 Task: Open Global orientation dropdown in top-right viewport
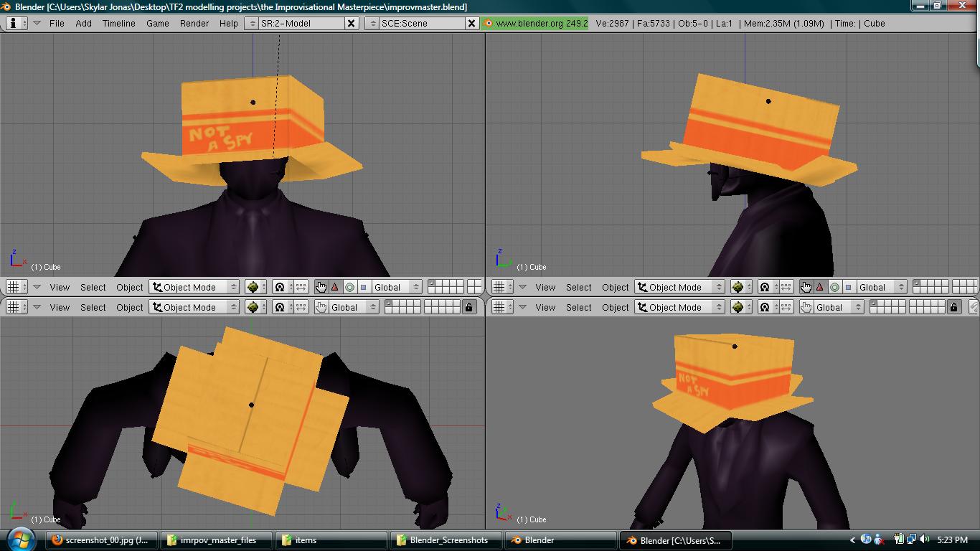point(880,287)
